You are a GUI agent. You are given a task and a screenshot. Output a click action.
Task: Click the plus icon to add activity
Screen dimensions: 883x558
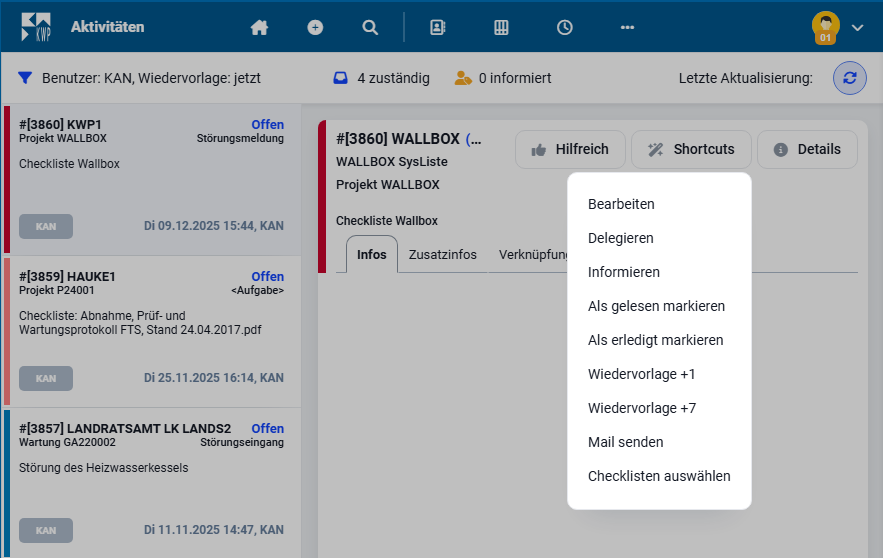tap(315, 28)
